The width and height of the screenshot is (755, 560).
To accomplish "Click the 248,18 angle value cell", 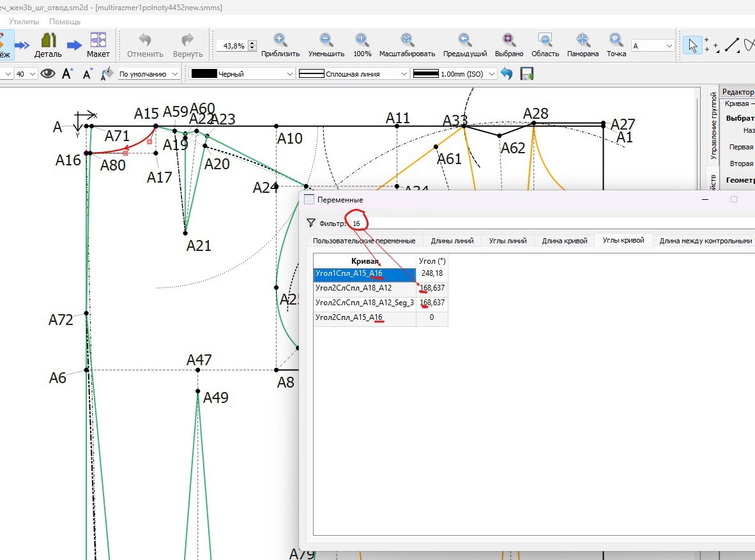I will 432,273.
